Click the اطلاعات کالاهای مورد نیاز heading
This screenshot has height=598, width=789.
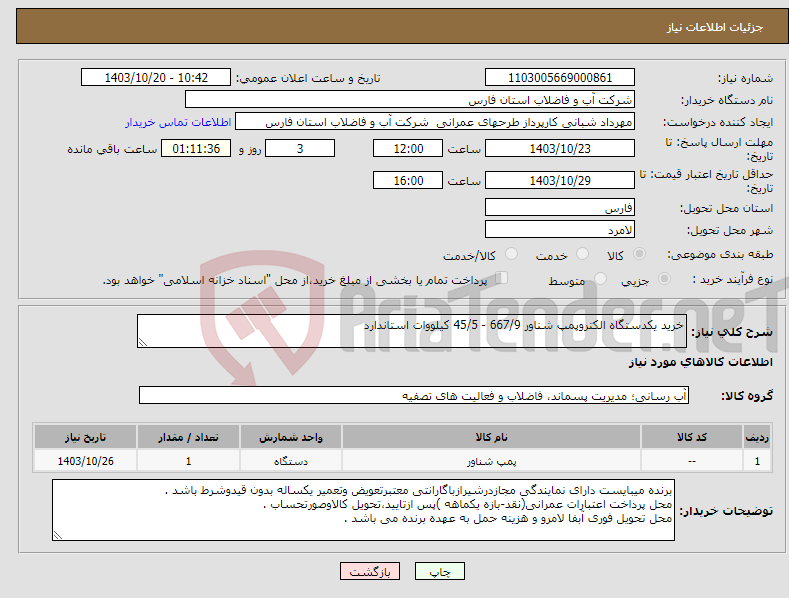click(700, 362)
